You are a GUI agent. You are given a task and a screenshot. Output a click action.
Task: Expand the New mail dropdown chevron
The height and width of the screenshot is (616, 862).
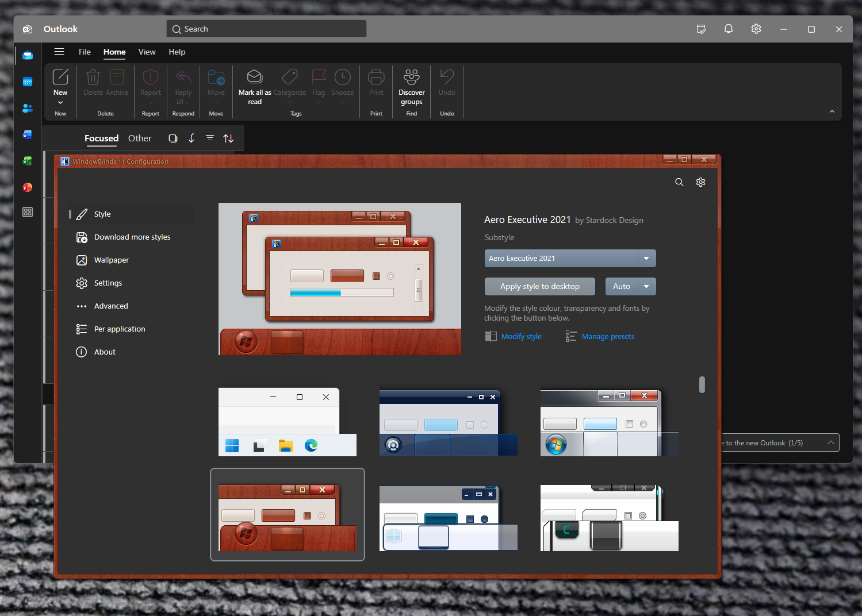[60, 103]
